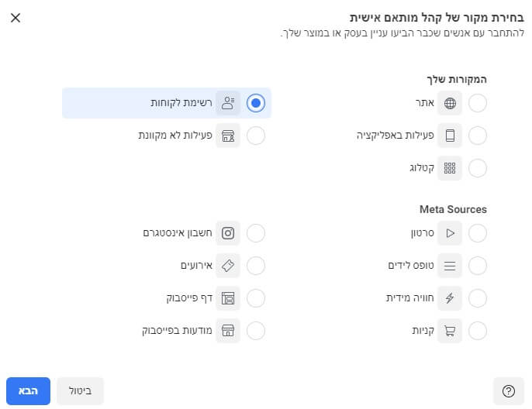532x409 pixels.
Task: Choose the פעילות לא מקוונת radio button
Action: tap(256, 136)
